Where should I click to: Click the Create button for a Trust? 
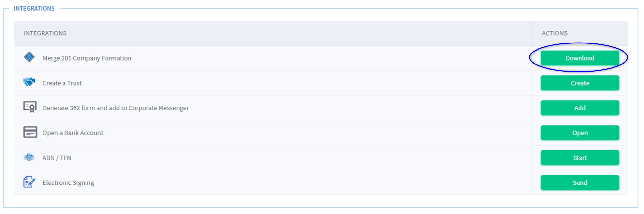point(580,83)
